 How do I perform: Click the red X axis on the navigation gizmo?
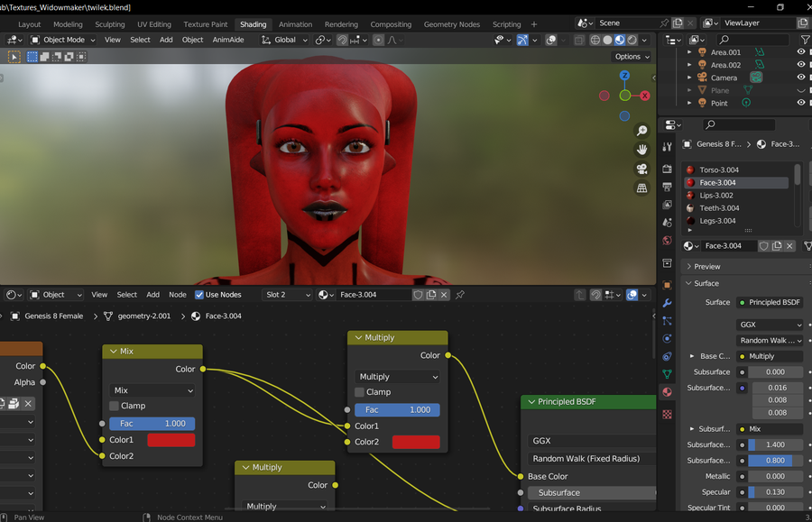(645, 96)
